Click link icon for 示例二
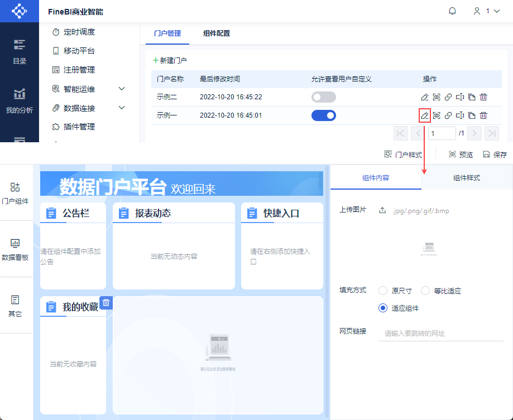This screenshot has width=513, height=420. [448, 97]
